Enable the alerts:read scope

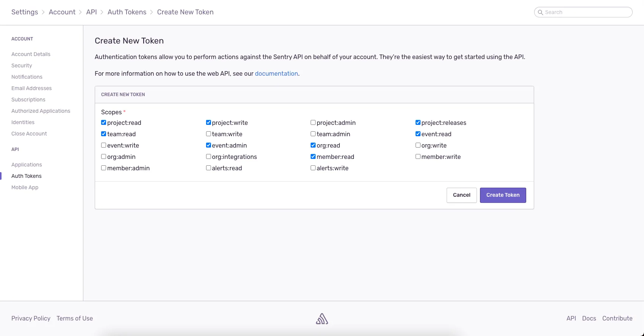point(208,168)
